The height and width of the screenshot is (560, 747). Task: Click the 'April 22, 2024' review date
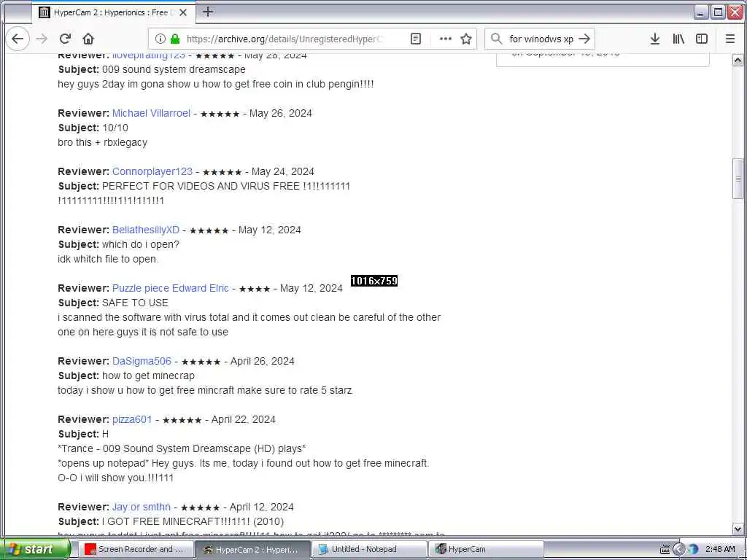click(244, 419)
